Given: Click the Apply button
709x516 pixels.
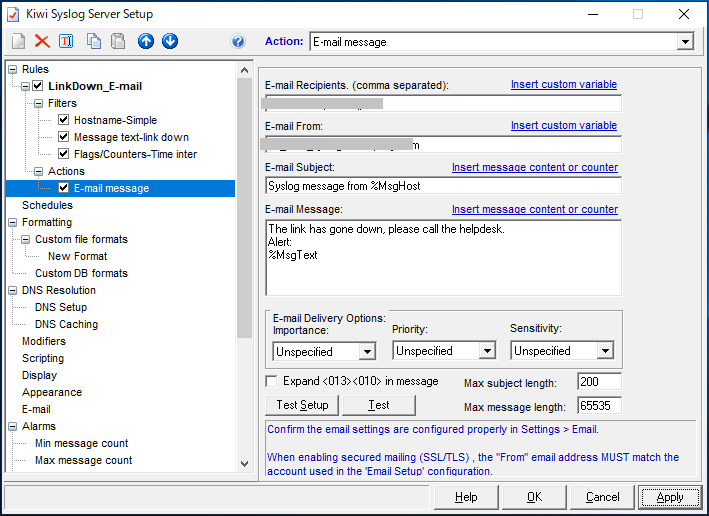Looking at the screenshot, I should pyautogui.click(x=670, y=497).
